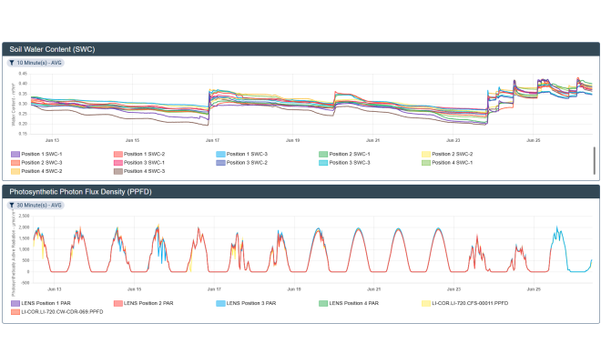Click Jun 25 label on SWC chart axis
Viewport: 601px width, 364px height.
click(x=533, y=141)
